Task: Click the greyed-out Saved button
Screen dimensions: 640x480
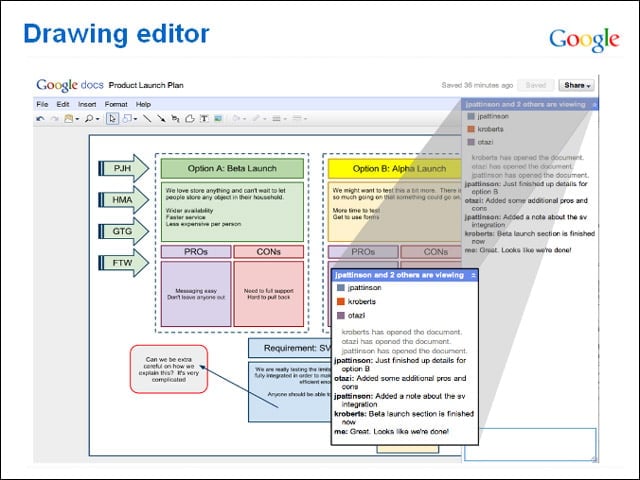Action: (x=536, y=85)
